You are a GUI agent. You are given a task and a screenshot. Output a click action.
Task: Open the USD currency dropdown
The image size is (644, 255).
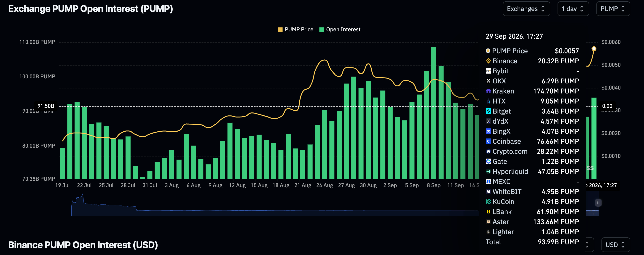coord(615,245)
